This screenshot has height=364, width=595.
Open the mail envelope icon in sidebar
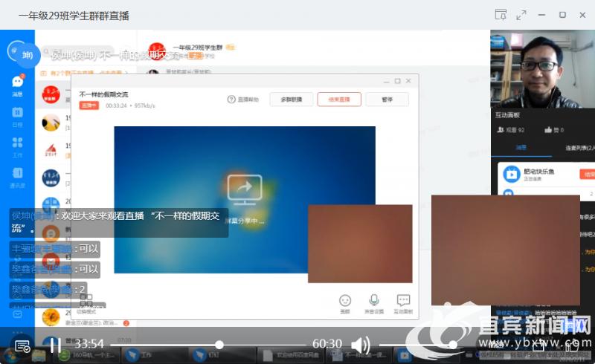(17, 314)
